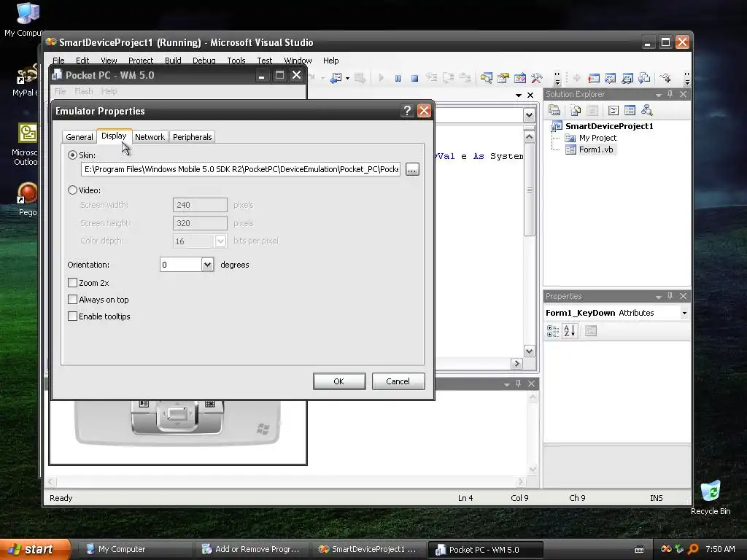Click the Skin file path field
The image size is (747, 560).
(241, 169)
